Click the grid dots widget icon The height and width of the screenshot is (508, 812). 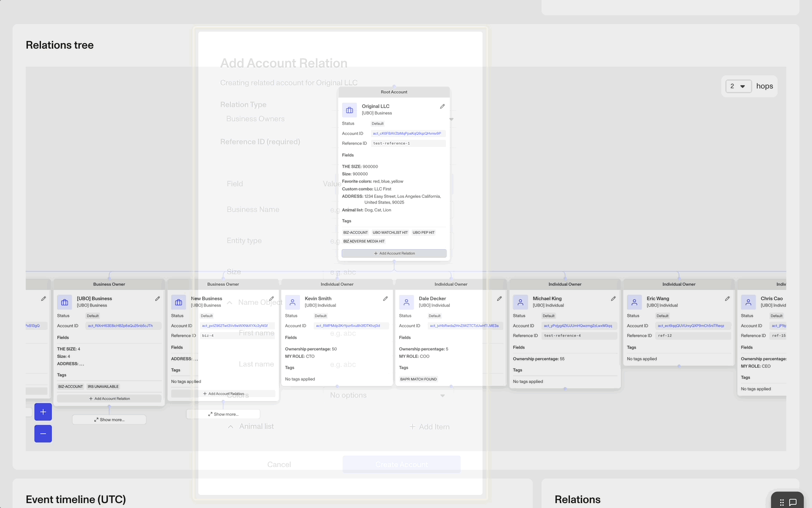pyautogui.click(x=782, y=502)
